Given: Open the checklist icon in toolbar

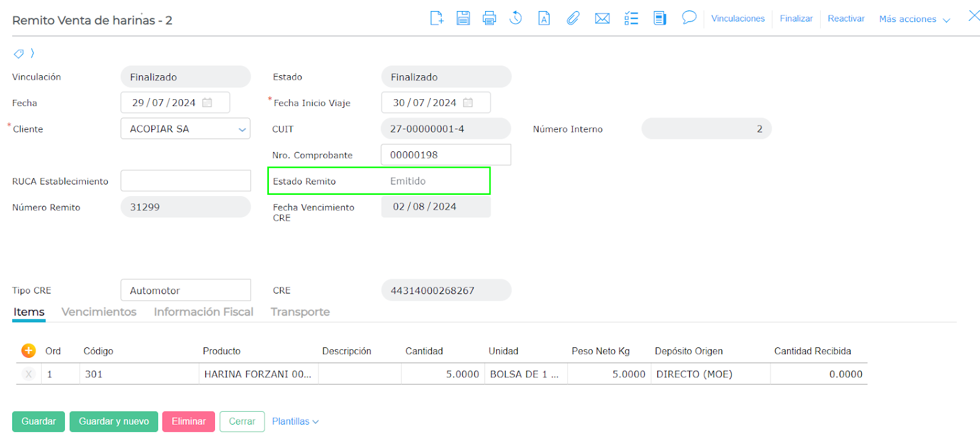Looking at the screenshot, I should click(x=631, y=18).
